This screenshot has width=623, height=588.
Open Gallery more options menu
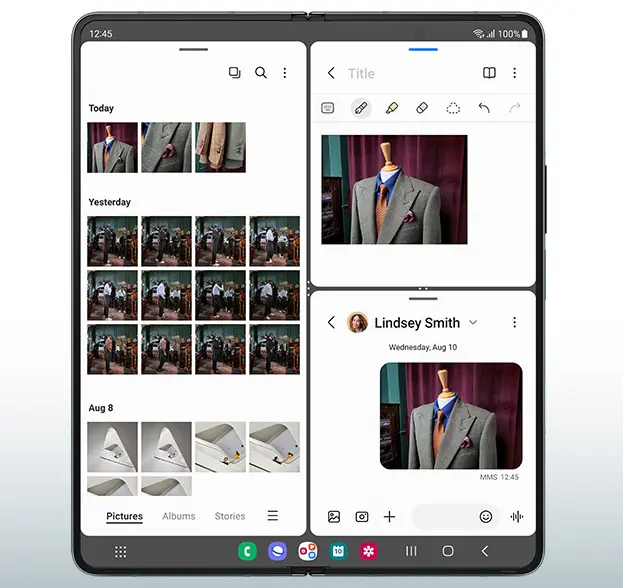coord(285,73)
